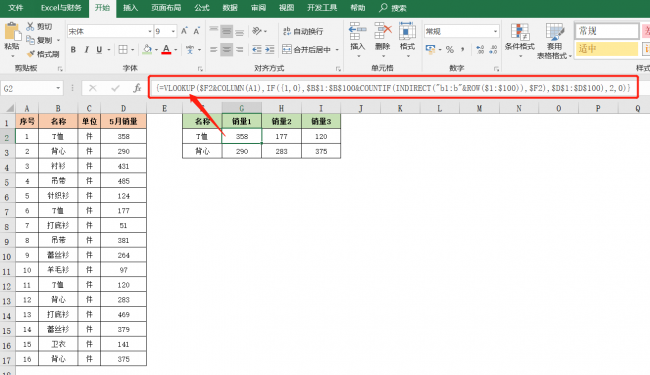The height and width of the screenshot is (375, 650).
Task: Increase font size with larger A icon
Action: (184, 31)
